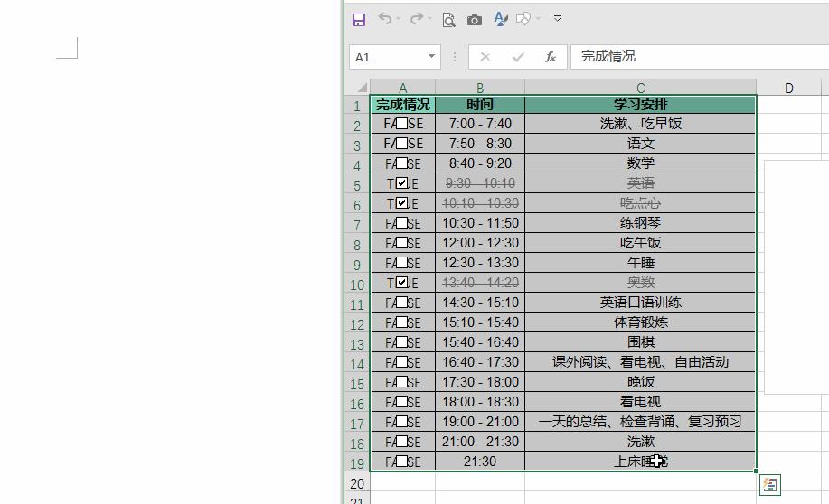Viewport: 829px width, 504px height.
Task: Select column D header
Action: (x=789, y=88)
